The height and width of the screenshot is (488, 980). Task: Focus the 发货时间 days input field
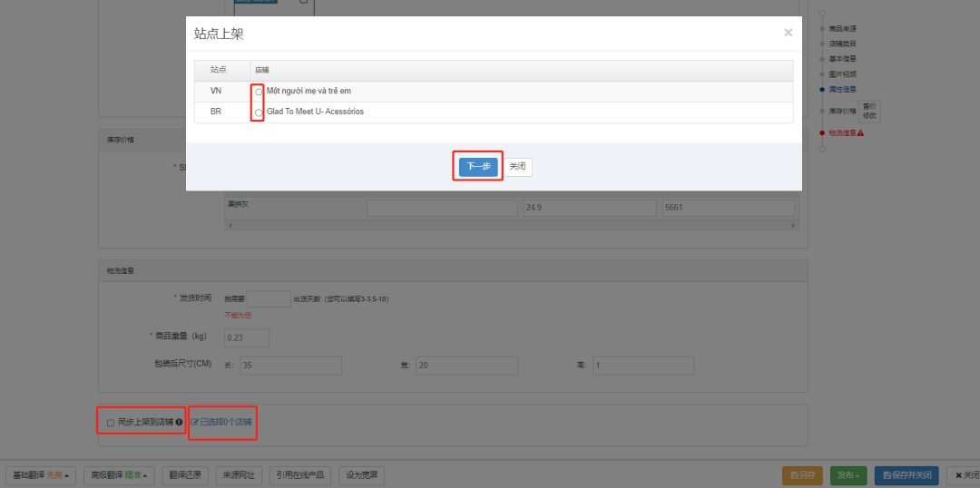[x=269, y=299]
